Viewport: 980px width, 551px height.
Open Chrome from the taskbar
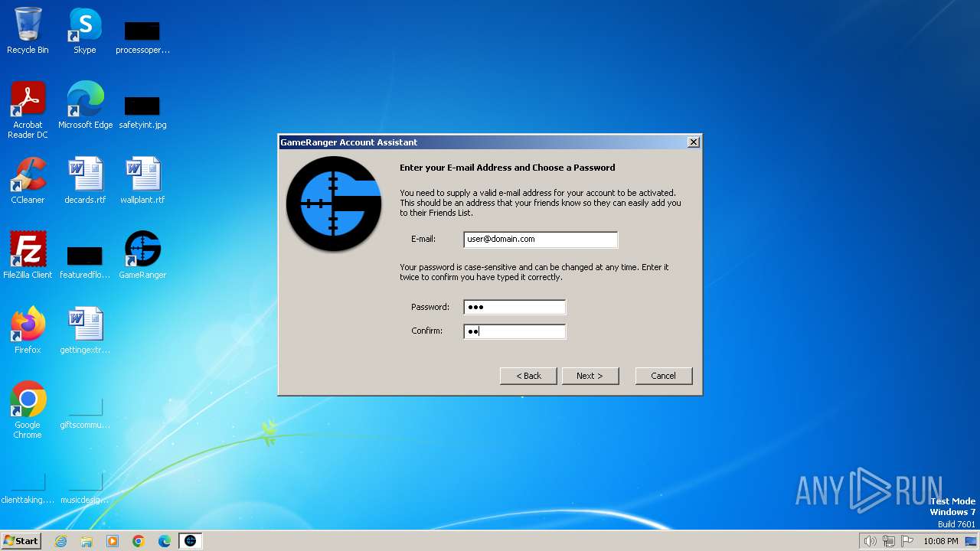(x=139, y=541)
